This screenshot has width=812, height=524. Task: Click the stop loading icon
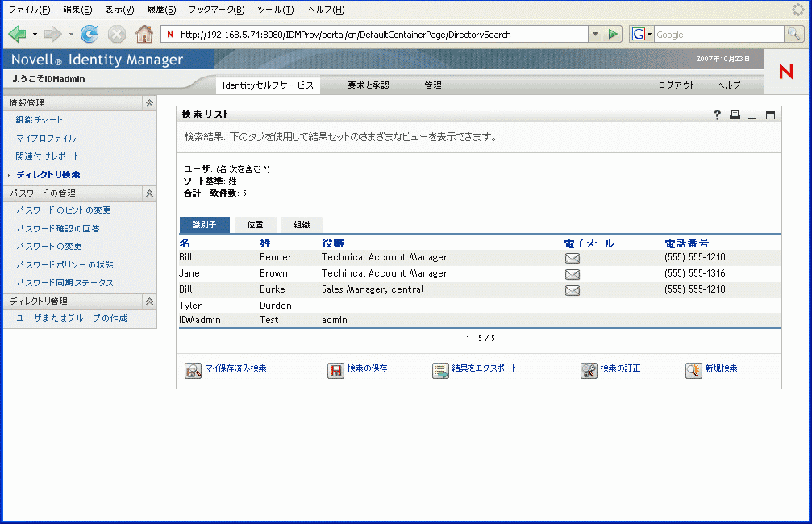coord(117,35)
